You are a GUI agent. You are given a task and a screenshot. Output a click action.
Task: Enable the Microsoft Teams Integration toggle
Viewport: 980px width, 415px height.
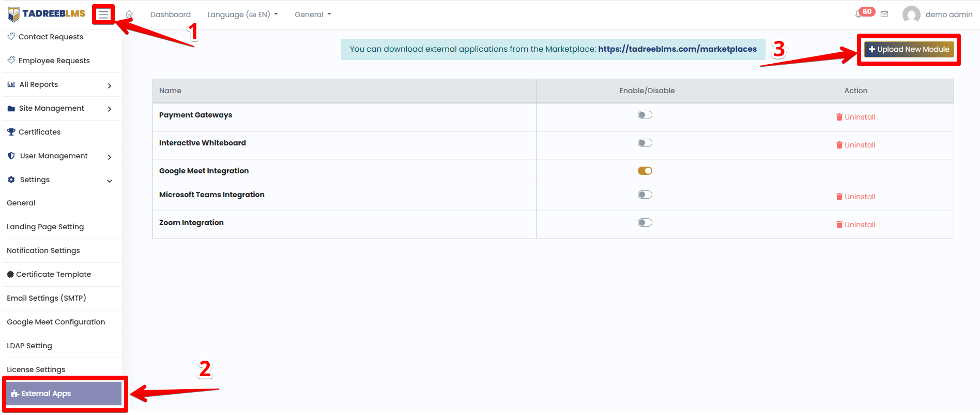[x=645, y=195]
